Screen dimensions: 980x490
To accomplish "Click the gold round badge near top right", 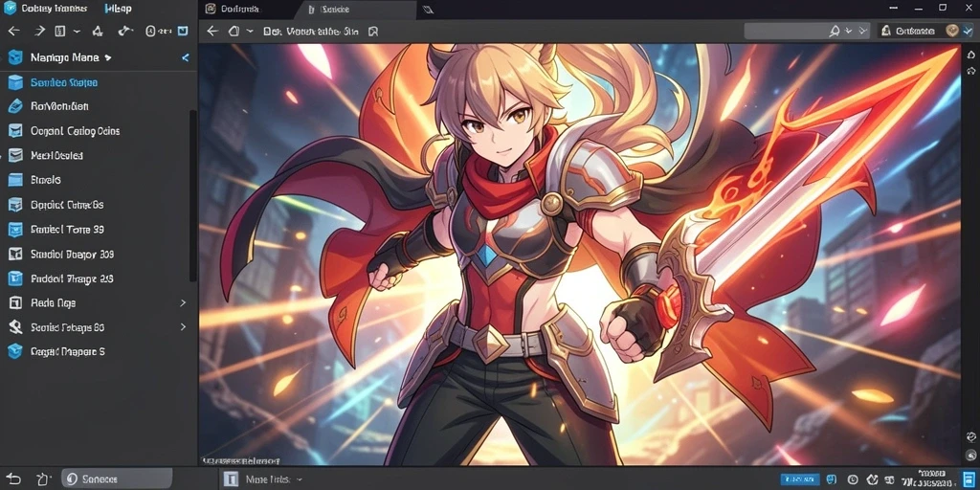I will pos(952,31).
